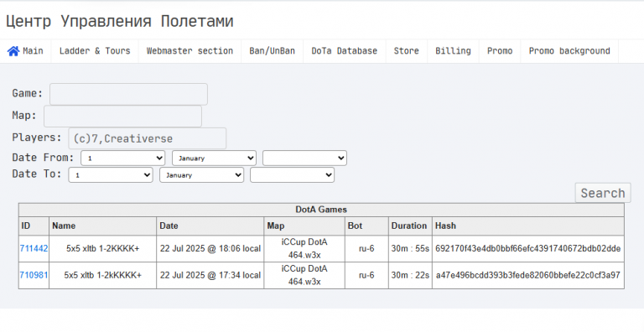Click the Search button
Viewport: 644px width, 332px height.
[603, 193]
